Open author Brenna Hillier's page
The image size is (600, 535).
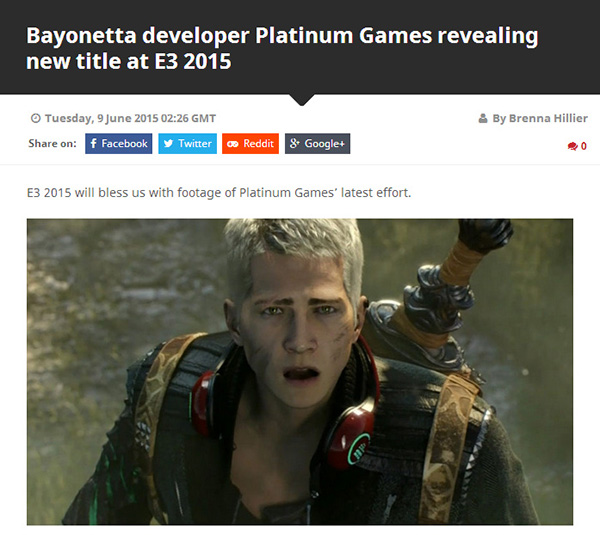click(x=548, y=118)
